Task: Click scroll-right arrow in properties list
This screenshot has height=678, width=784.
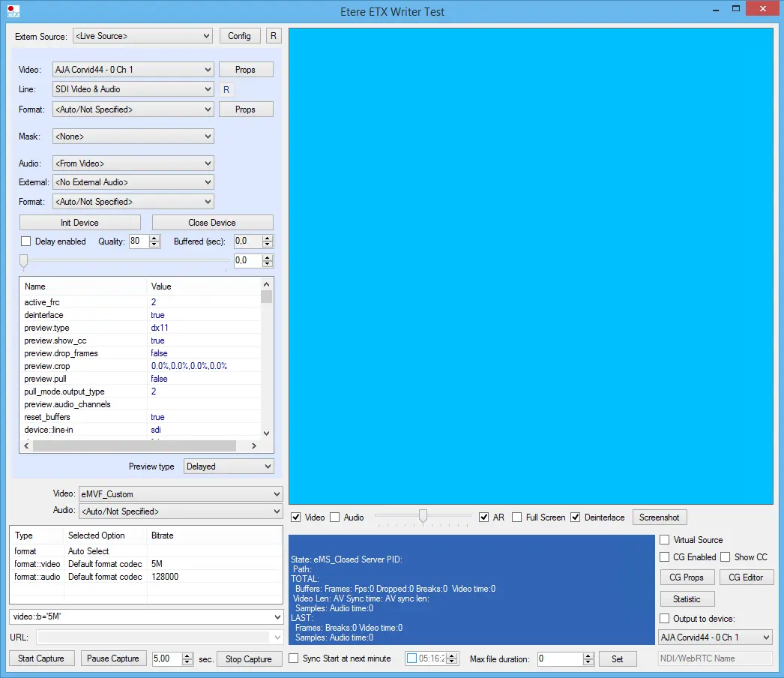Action: coord(253,445)
